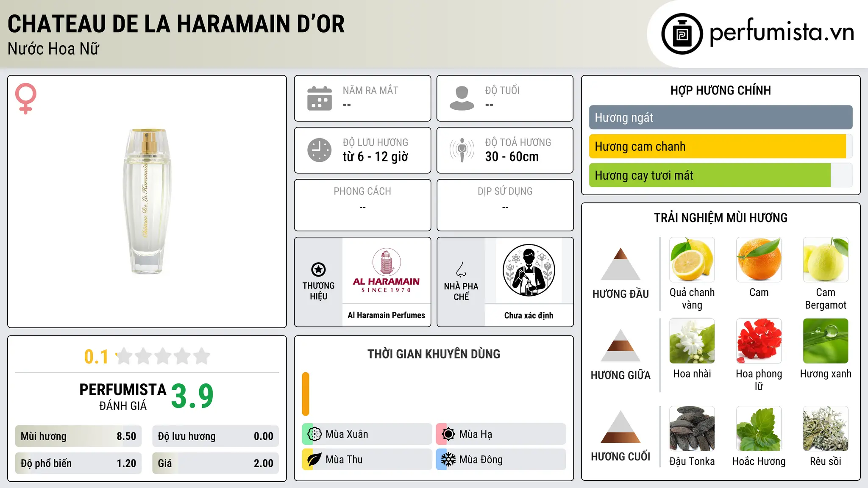Screen dimensions: 868x488
Task: Click the Trải nghiệm mùi hương heading
Action: [x=721, y=218]
